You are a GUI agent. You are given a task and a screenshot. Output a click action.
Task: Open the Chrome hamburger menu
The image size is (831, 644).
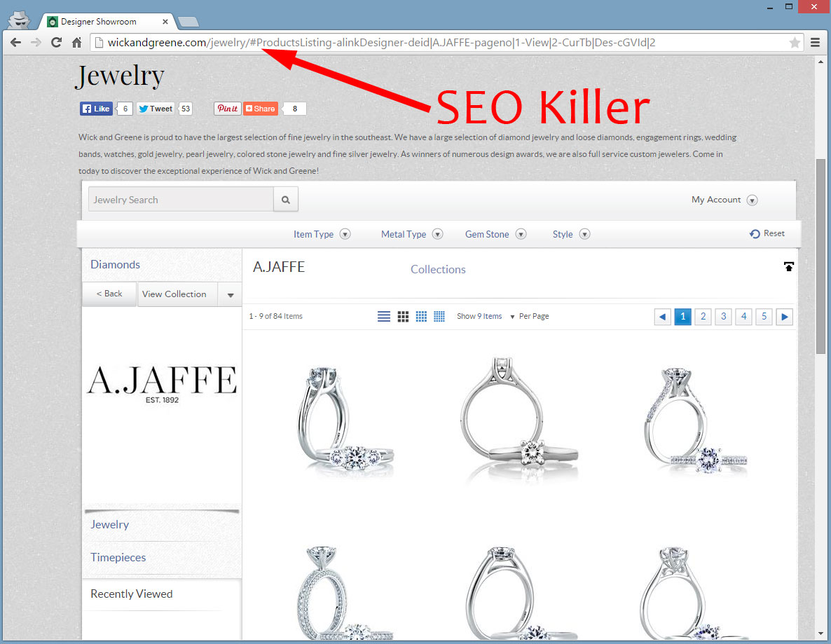point(815,43)
